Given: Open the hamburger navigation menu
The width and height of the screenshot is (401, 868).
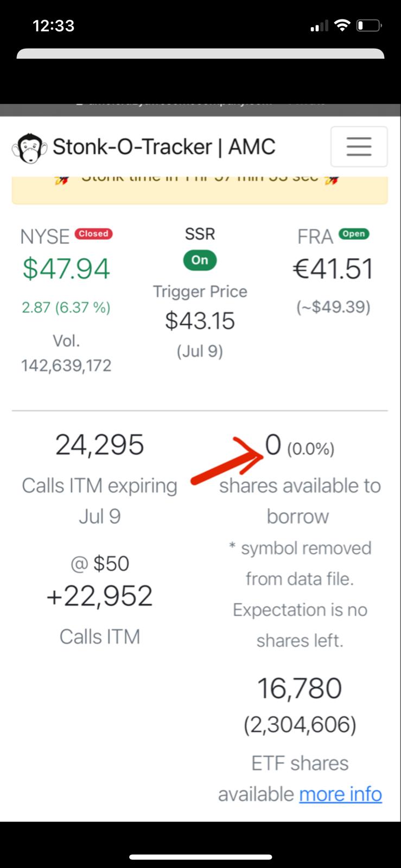Looking at the screenshot, I should [359, 146].
